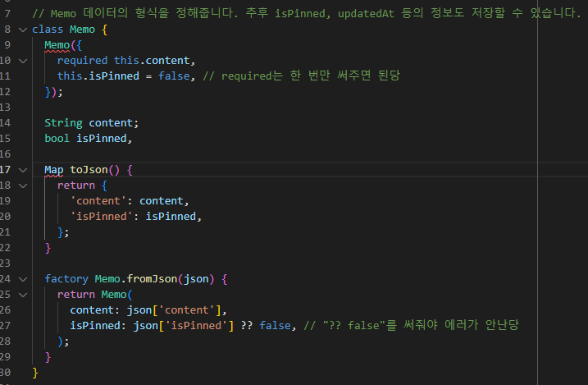Click 'fromJson' constructor name

tap(152, 279)
